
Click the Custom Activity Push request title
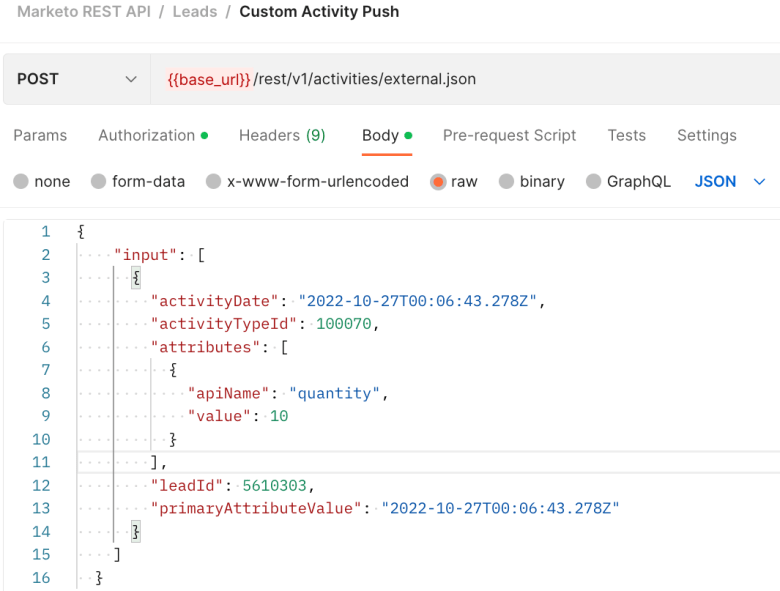[319, 11]
